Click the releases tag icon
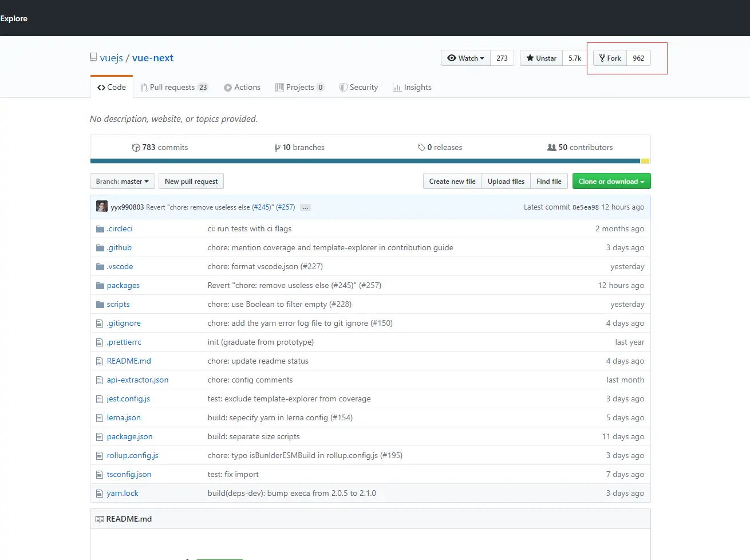The image size is (750, 560). point(421,148)
